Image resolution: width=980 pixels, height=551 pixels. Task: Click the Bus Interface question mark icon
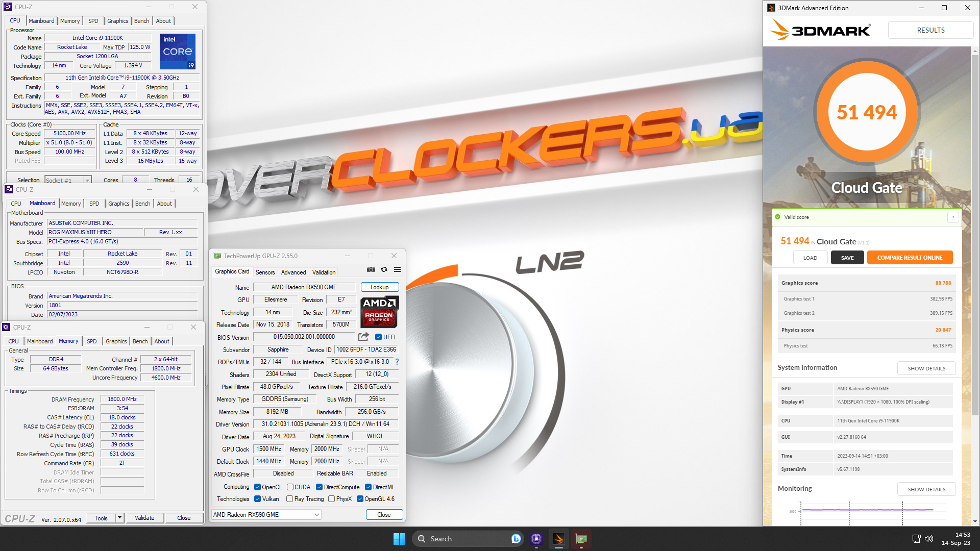click(x=397, y=362)
